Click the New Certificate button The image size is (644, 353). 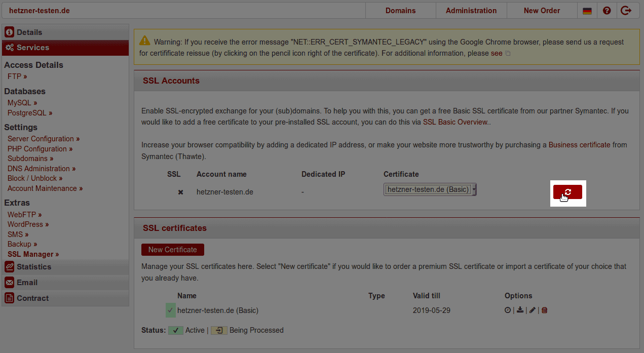[x=172, y=249]
